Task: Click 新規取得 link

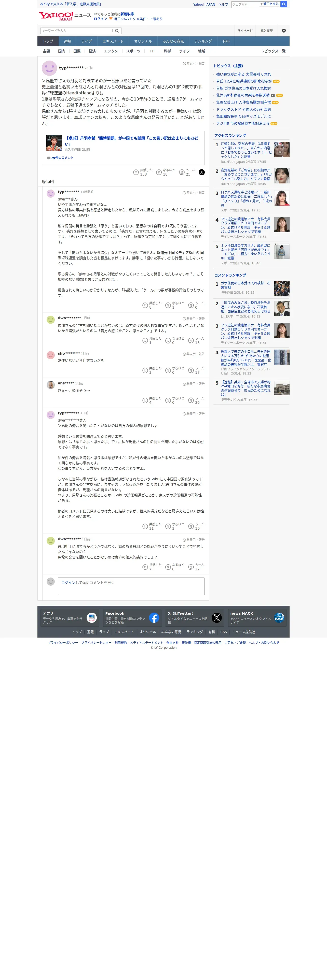Action: [x=127, y=14]
